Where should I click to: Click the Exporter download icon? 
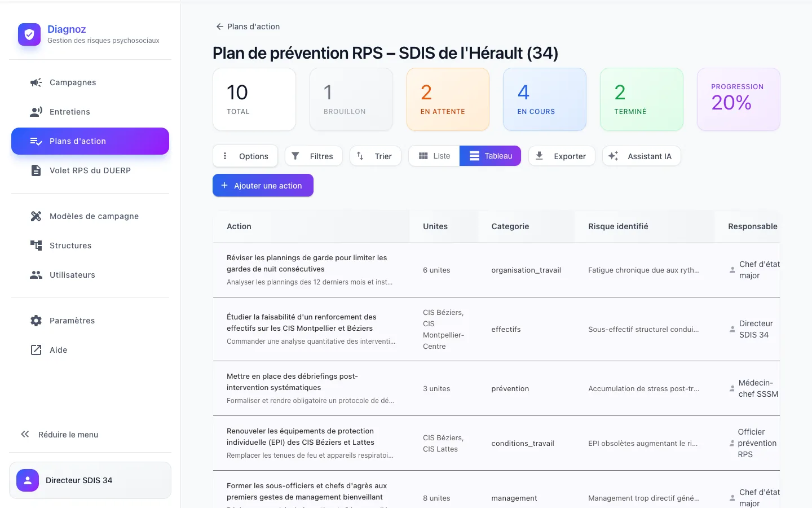tap(540, 156)
